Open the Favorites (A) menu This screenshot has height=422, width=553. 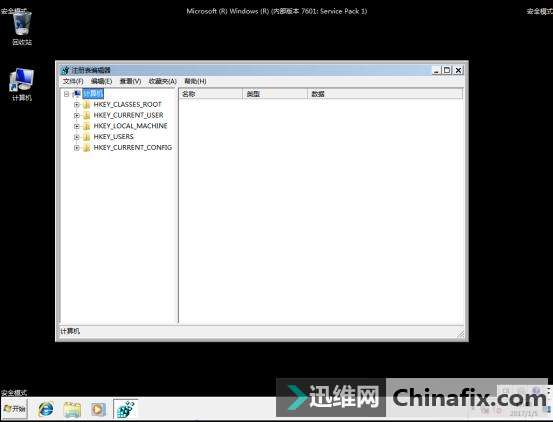(x=162, y=81)
